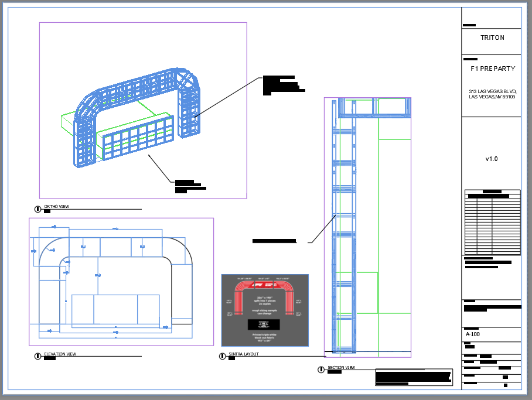Click the revision table in the title block

tap(492, 222)
